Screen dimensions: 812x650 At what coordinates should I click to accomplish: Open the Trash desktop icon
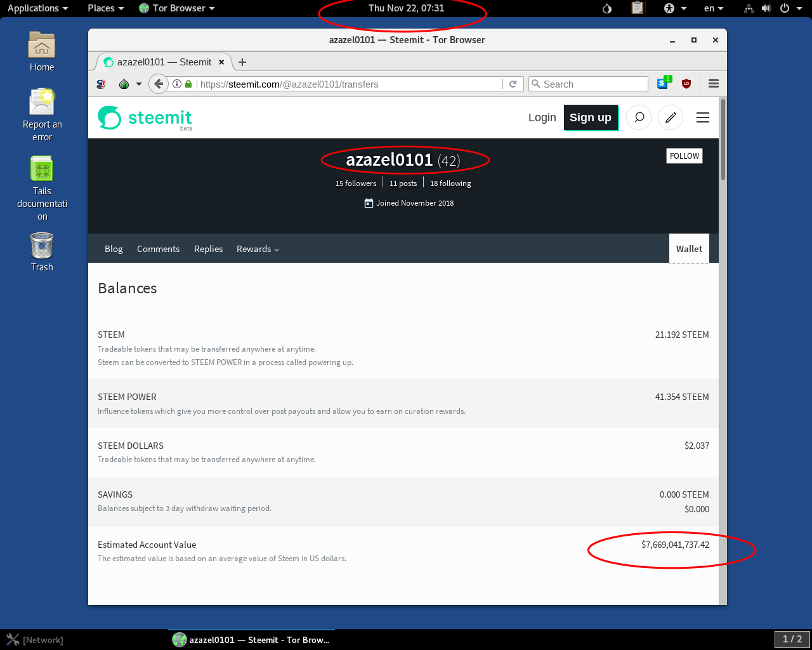click(x=42, y=251)
